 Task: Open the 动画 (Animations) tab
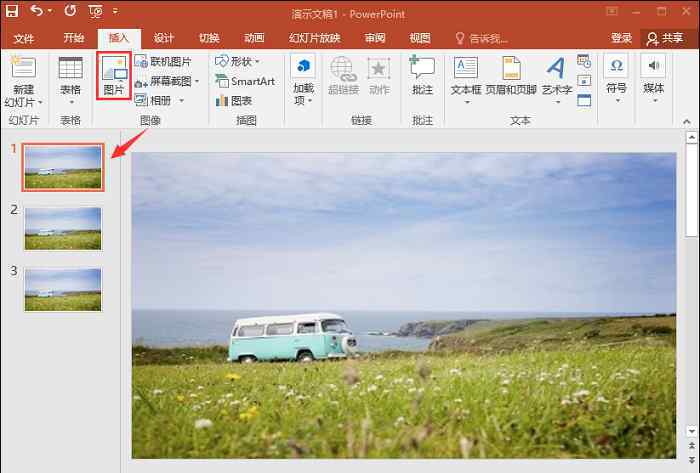click(x=254, y=38)
